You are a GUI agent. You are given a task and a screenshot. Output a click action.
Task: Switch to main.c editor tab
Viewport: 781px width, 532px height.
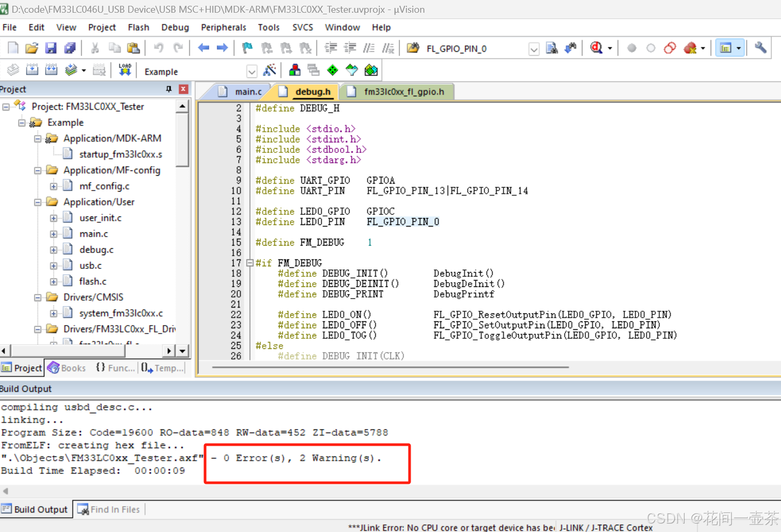point(241,92)
